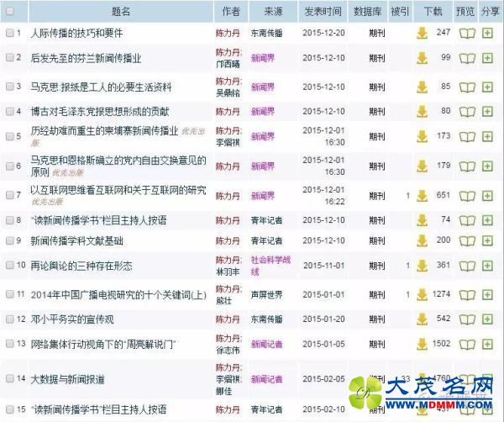Click date "2015-02-05" in row 14
This screenshot has width=504, height=422.
(323, 379)
